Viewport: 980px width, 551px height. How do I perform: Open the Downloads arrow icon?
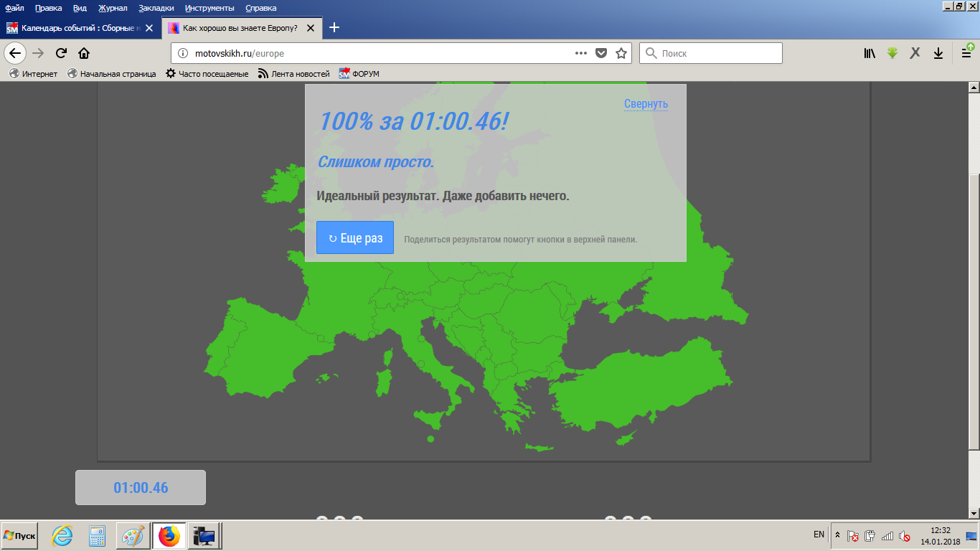938,53
